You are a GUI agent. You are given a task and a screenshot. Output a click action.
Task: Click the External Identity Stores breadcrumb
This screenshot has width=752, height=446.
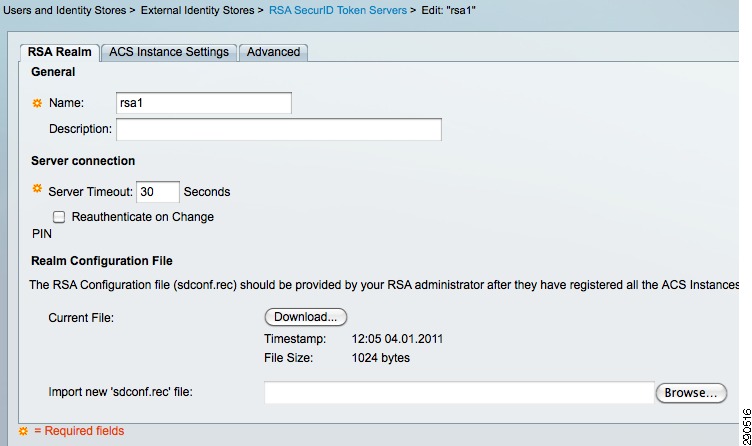tap(198, 10)
